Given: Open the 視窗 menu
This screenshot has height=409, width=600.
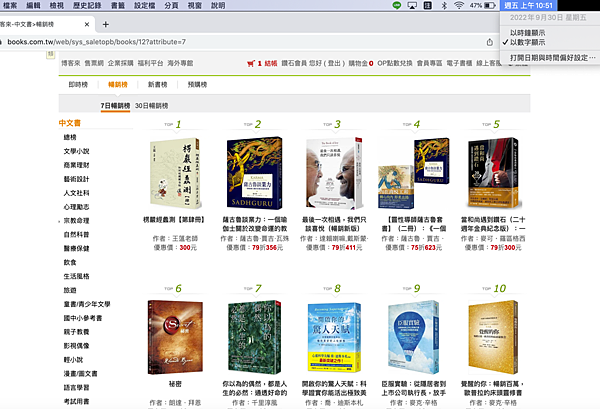Looking at the screenshot, I should click(195, 5).
